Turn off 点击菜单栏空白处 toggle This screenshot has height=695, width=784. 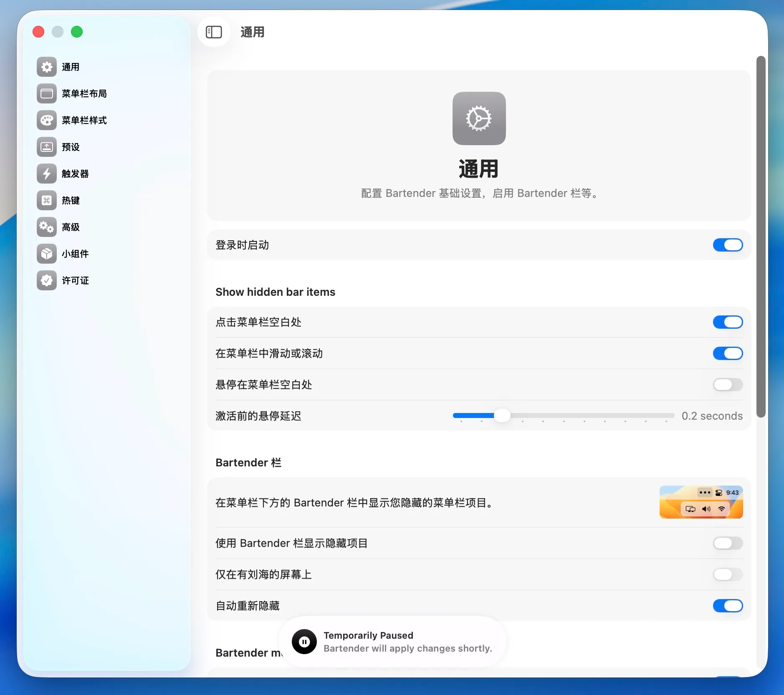coord(728,322)
